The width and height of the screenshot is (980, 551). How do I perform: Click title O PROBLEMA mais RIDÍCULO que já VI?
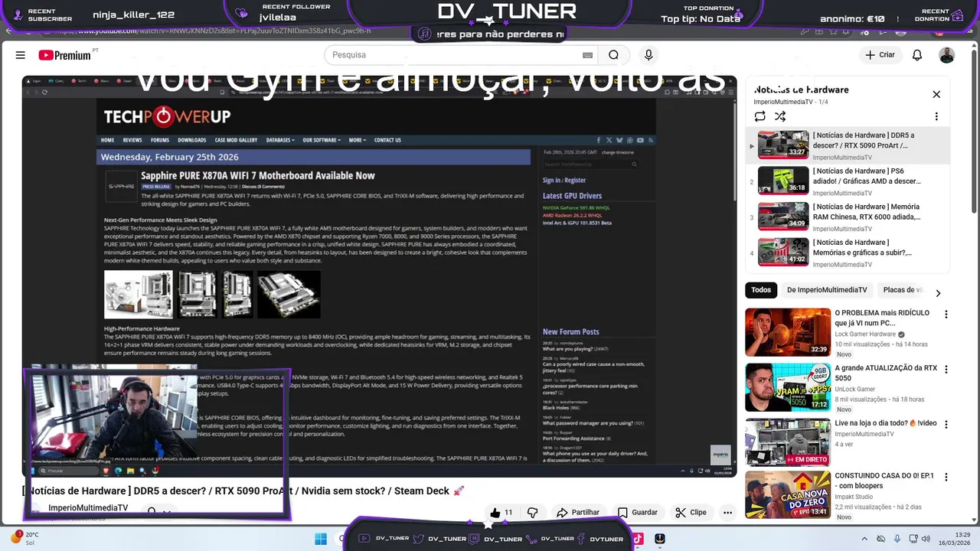[882, 318]
